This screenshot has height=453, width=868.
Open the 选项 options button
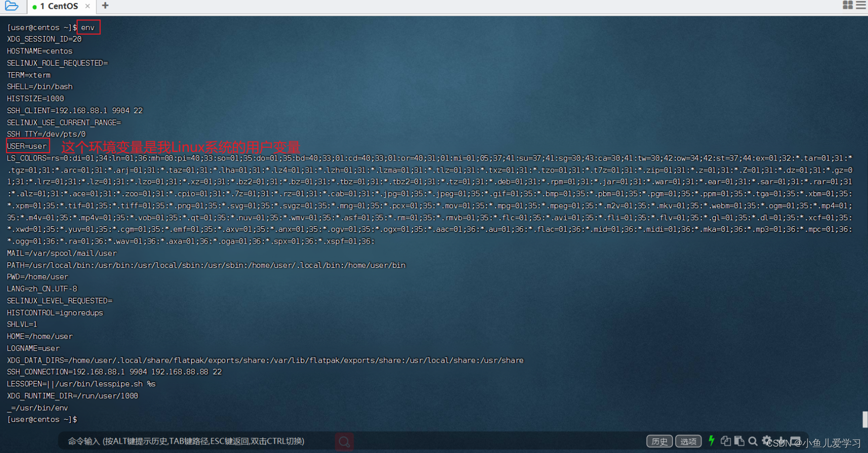coord(688,441)
